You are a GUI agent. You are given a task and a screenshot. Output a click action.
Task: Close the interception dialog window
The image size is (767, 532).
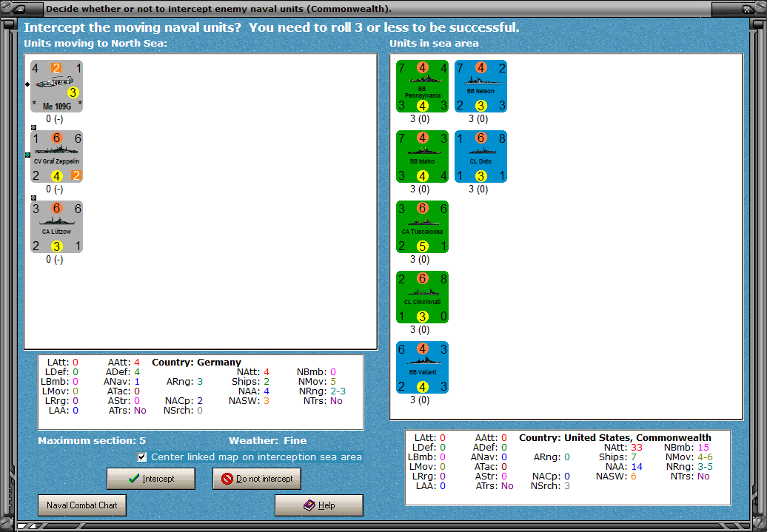[748, 9]
